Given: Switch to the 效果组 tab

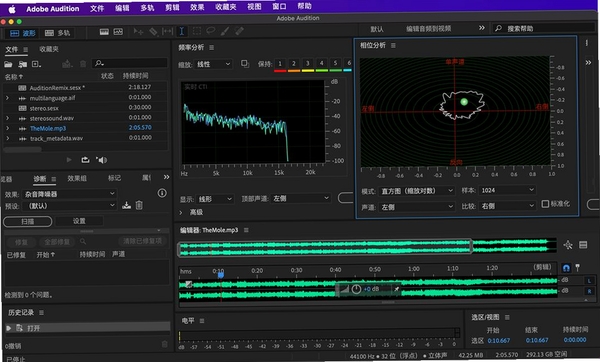Looking at the screenshot, I should pos(77,178).
